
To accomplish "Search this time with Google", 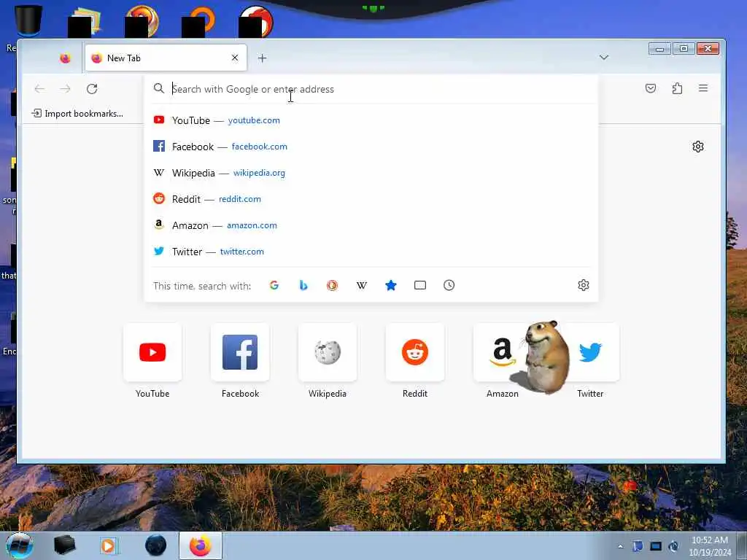I will coord(274,285).
